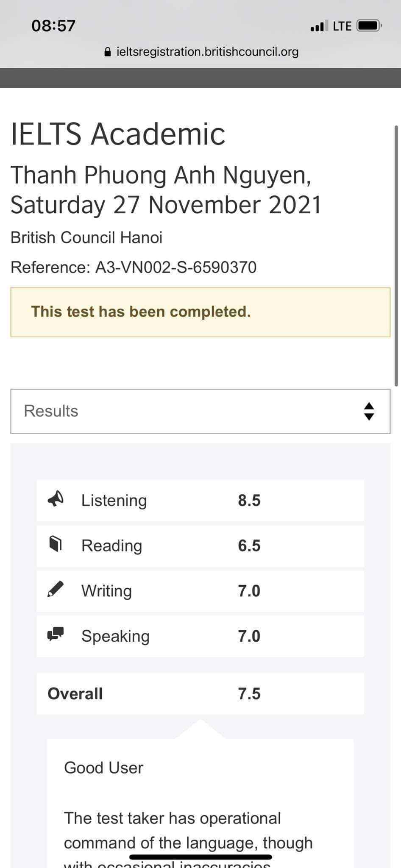Open the Results dropdown selector
The height and width of the screenshot is (868, 401).
point(200,411)
